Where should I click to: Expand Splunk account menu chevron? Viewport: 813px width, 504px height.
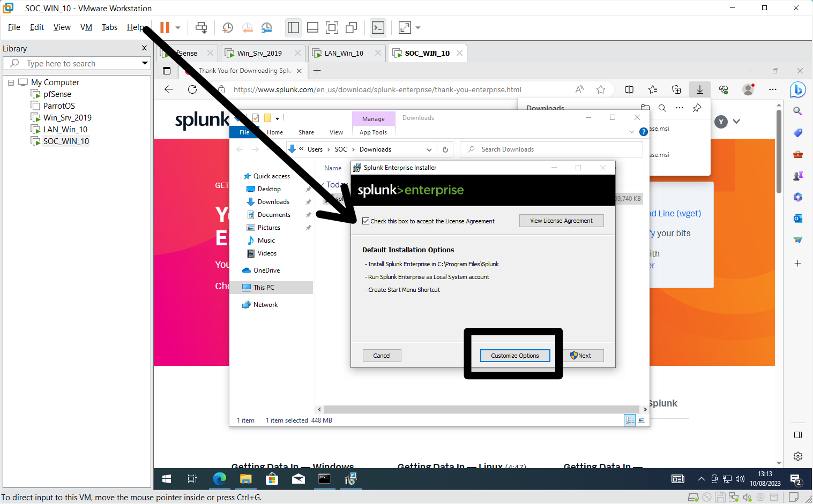(736, 122)
